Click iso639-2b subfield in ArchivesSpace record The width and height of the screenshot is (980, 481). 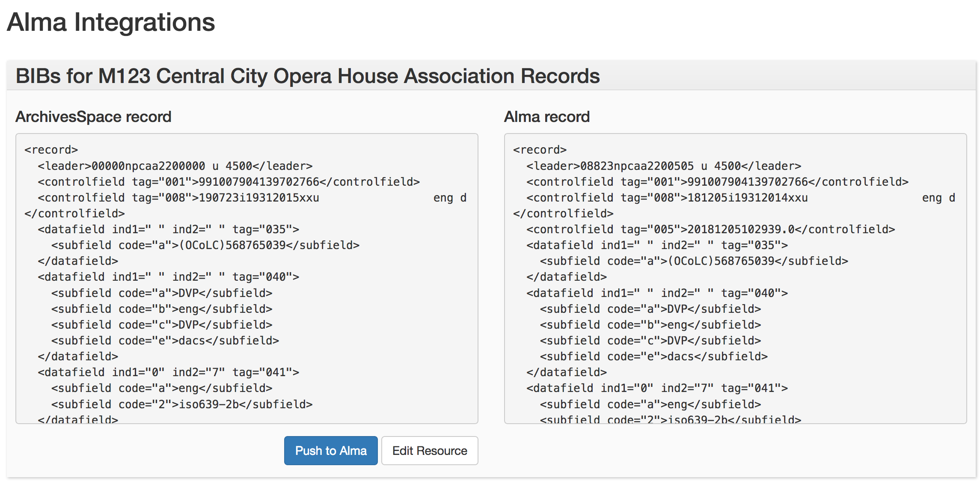click(182, 404)
